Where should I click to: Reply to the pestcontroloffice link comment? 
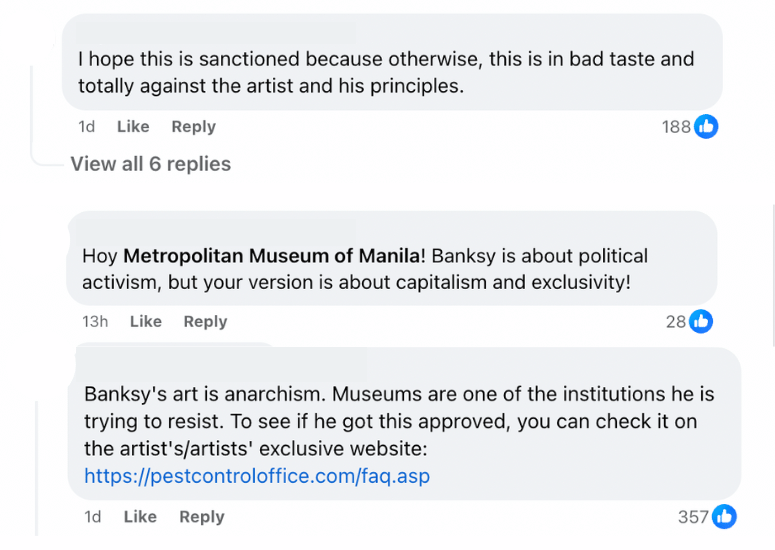202,517
